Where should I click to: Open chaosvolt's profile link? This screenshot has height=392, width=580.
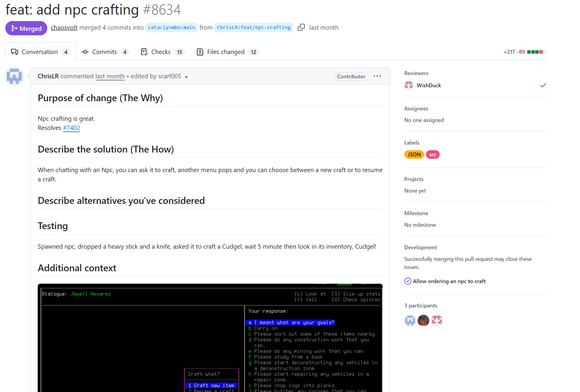point(64,27)
